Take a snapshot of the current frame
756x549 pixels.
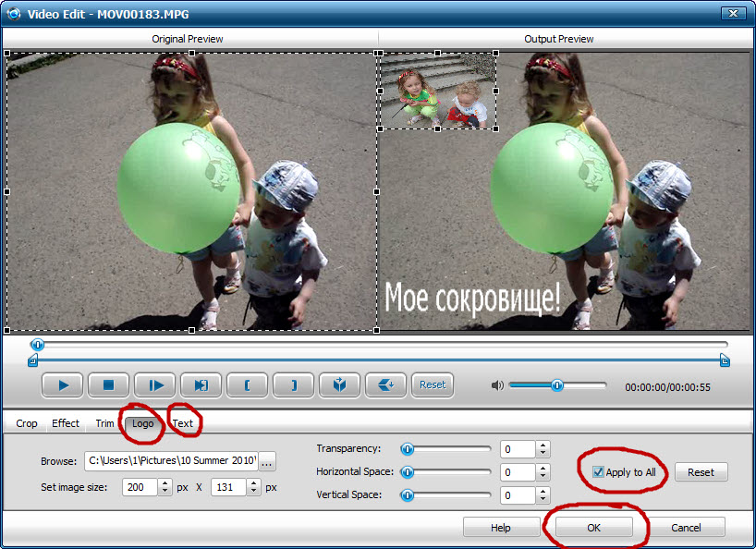point(339,385)
